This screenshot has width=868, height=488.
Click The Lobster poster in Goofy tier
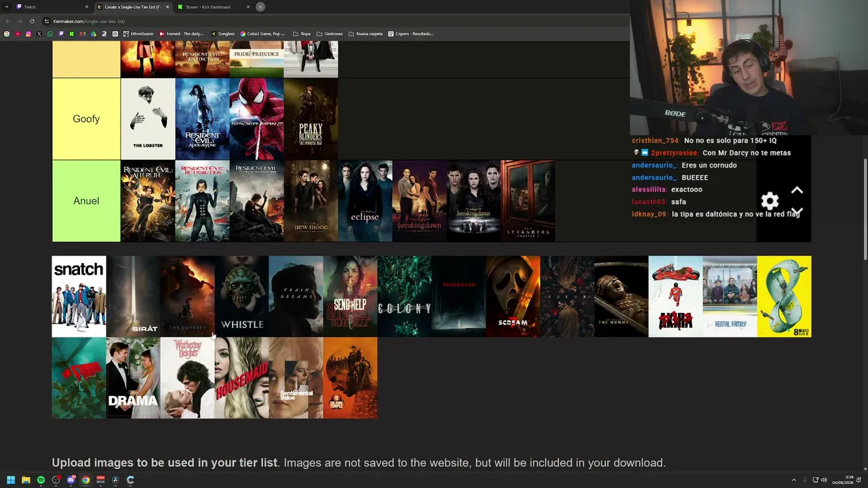pyautogui.click(x=148, y=119)
